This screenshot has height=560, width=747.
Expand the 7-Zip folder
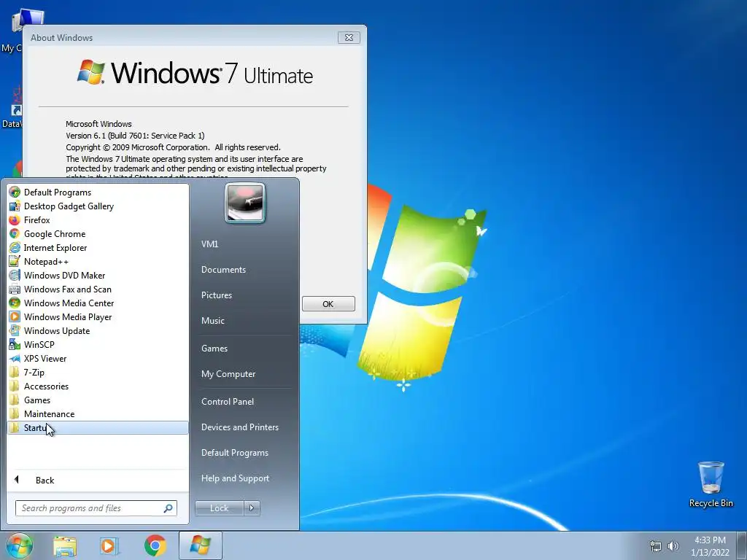click(x=98, y=373)
